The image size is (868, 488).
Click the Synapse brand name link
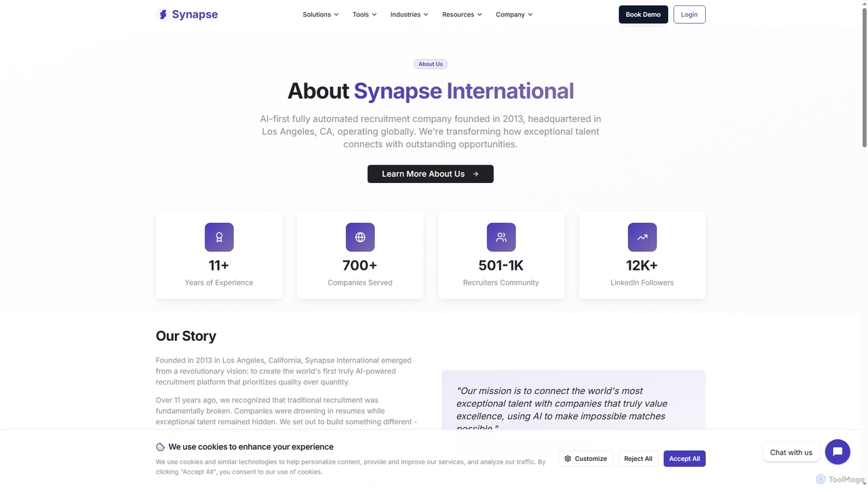pos(195,14)
